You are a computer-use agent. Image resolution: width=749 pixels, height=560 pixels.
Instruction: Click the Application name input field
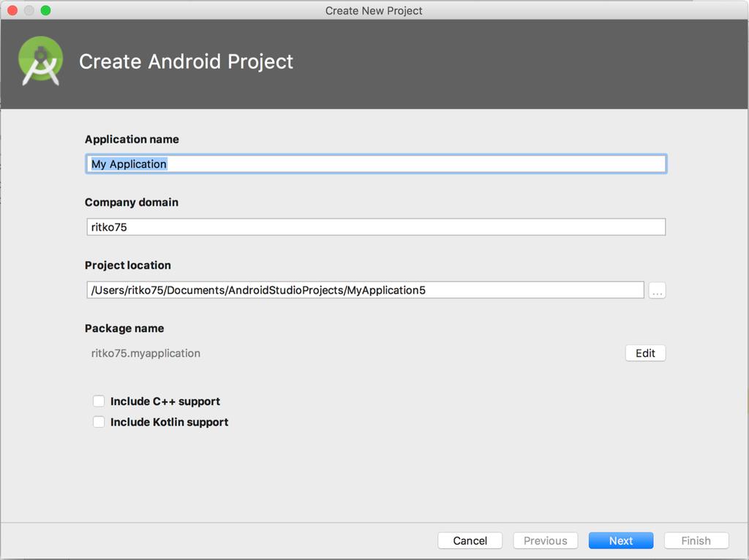click(376, 164)
